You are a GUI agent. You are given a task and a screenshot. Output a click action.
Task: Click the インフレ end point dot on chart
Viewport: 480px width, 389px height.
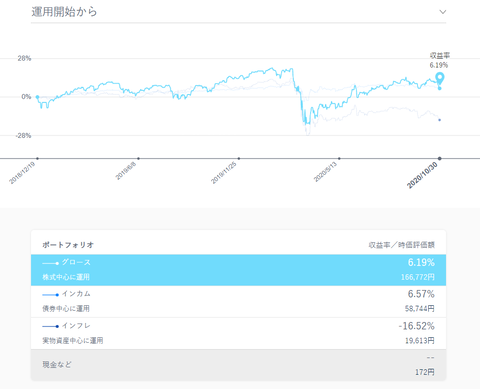tap(439, 120)
